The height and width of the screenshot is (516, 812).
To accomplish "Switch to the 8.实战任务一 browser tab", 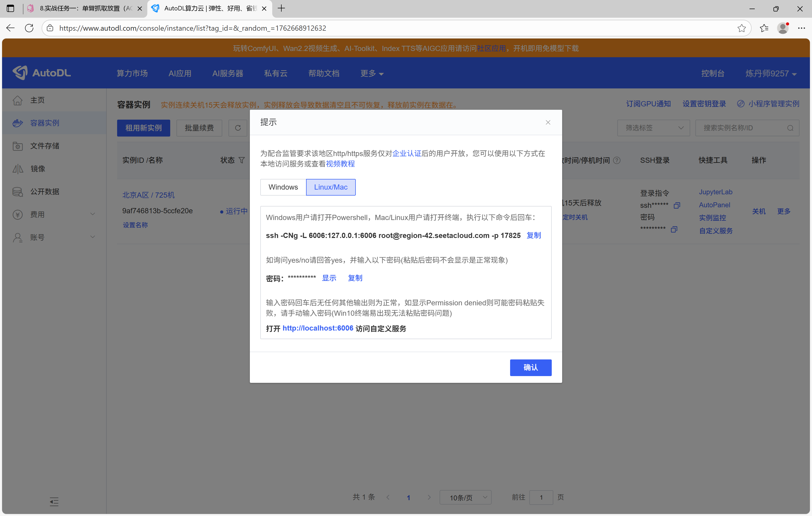I will pos(84,8).
